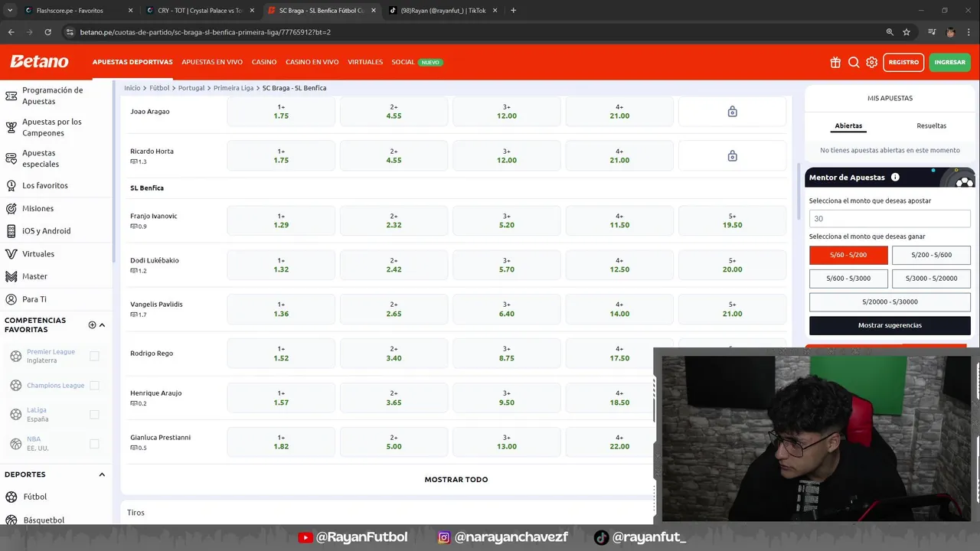This screenshot has width=980, height=551.
Task: Open the Casino en Vivo menu item
Action: 312,62
